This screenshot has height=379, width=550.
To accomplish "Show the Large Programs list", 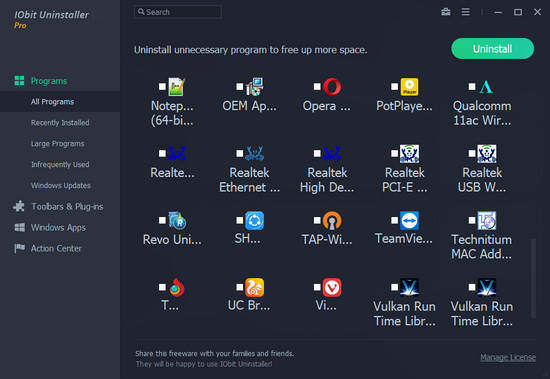I will coord(58,144).
